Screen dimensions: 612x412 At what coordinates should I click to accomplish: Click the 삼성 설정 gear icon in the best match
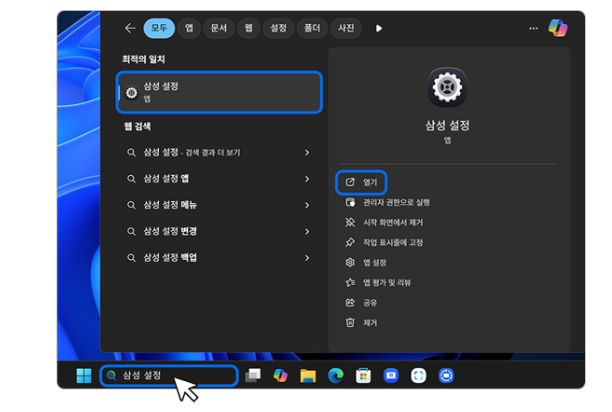[132, 93]
